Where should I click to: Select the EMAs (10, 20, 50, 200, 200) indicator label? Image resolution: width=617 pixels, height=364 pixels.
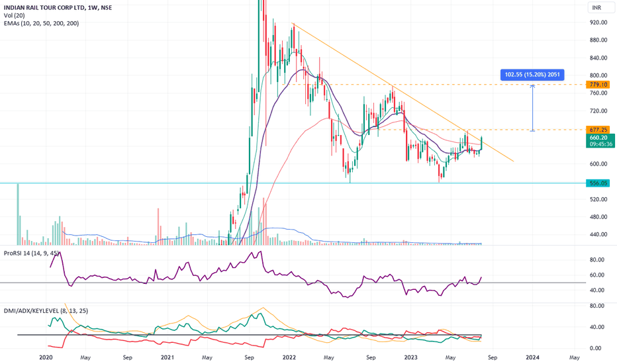click(41, 23)
